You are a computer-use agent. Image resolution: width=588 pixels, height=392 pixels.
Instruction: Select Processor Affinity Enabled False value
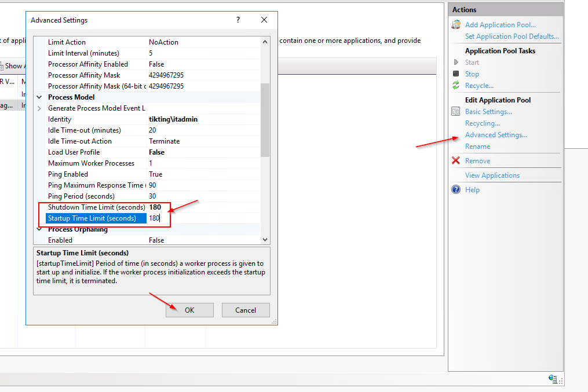(156, 64)
